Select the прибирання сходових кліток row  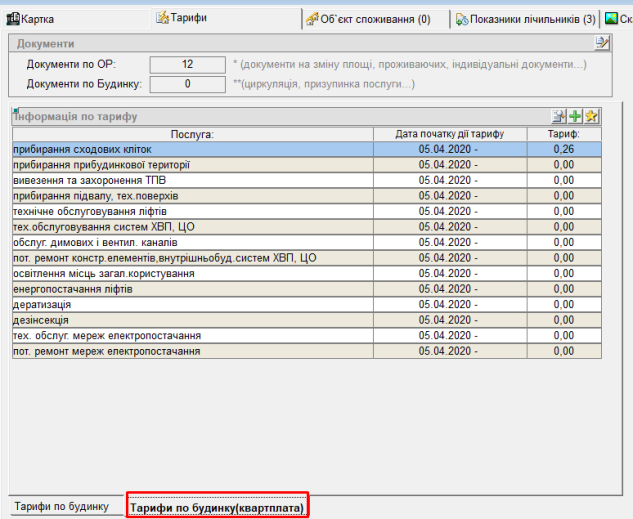pos(190,149)
